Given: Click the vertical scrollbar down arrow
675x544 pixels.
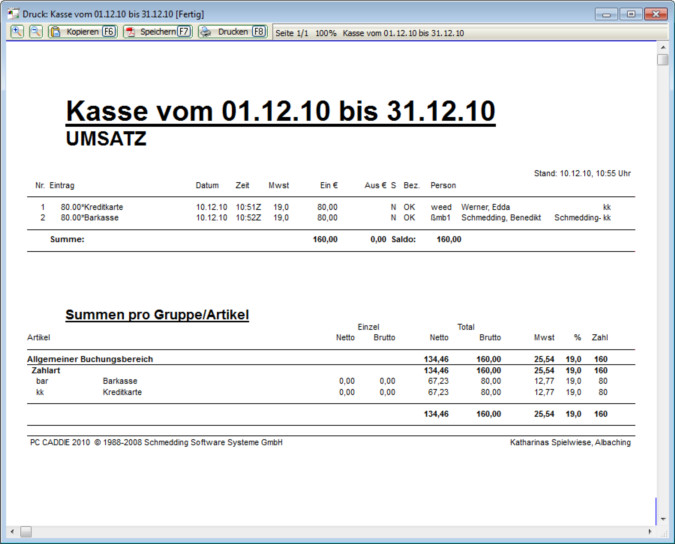Looking at the screenshot, I should (662, 518).
